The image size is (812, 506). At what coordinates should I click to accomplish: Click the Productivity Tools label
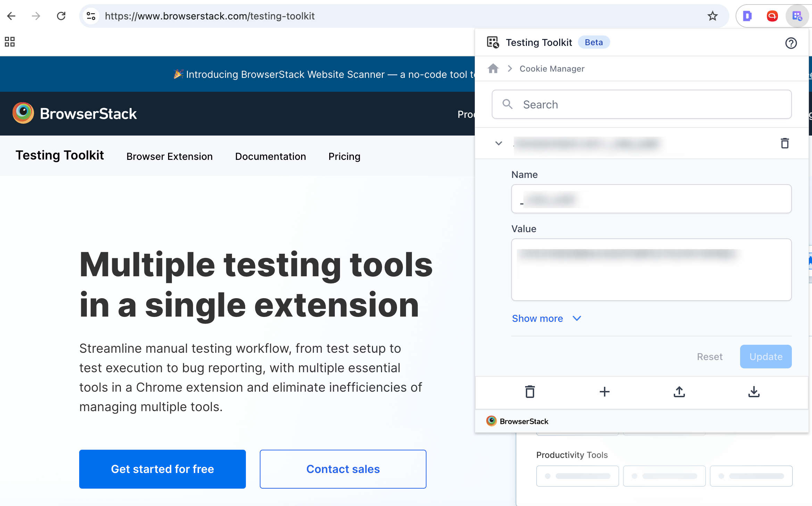572,455
